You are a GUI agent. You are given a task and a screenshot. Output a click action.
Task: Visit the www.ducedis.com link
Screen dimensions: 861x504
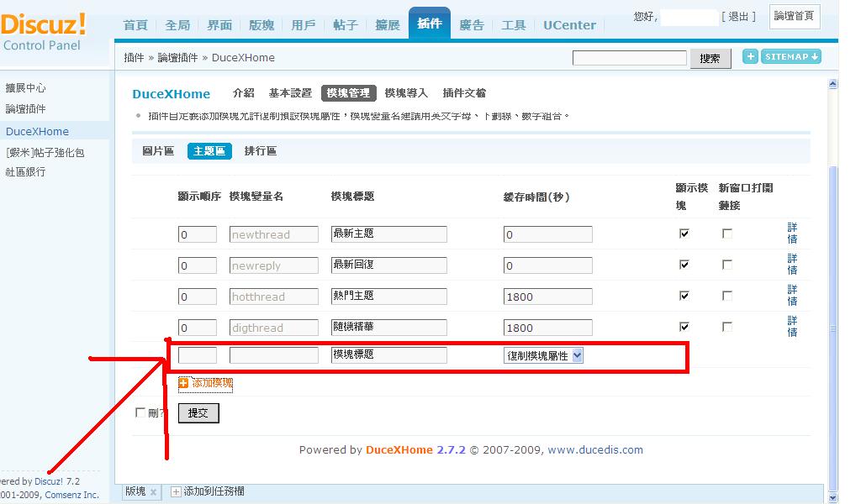(595, 449)
